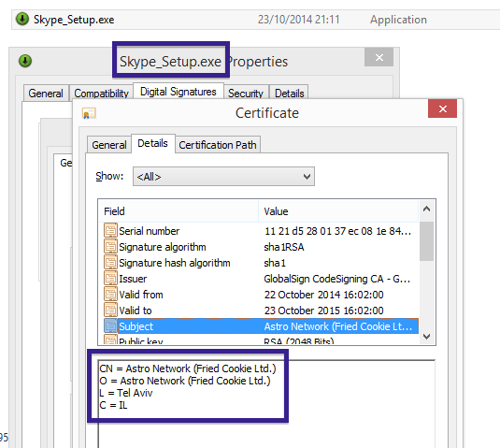The image size is (500, 448).
Task: Close the Skype_Setup.exe Properties window
Action: point(379,57)
